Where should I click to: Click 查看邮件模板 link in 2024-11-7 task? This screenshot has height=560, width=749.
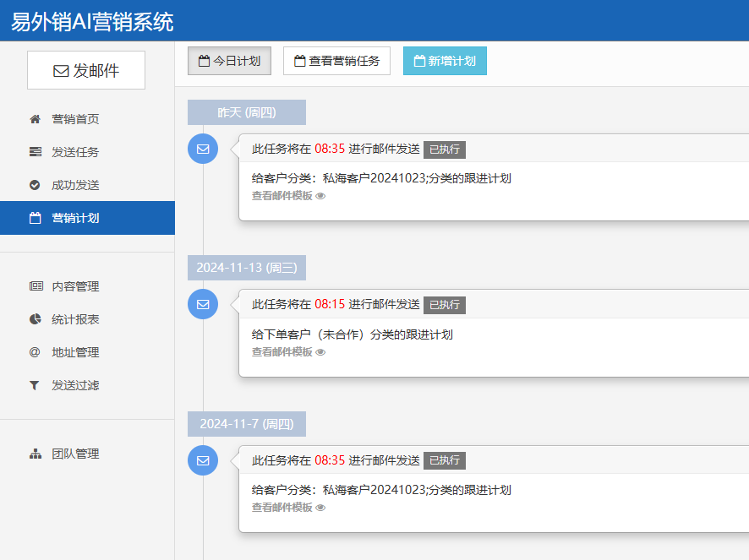click(282, 508)
